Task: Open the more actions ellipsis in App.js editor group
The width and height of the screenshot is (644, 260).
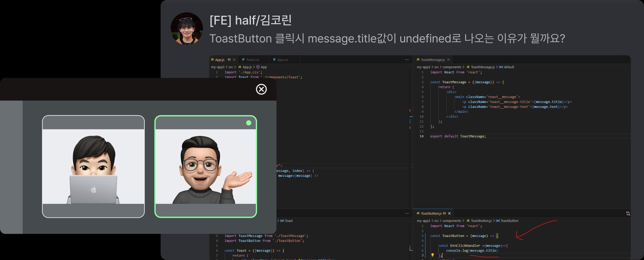Action: coord(407,60)
